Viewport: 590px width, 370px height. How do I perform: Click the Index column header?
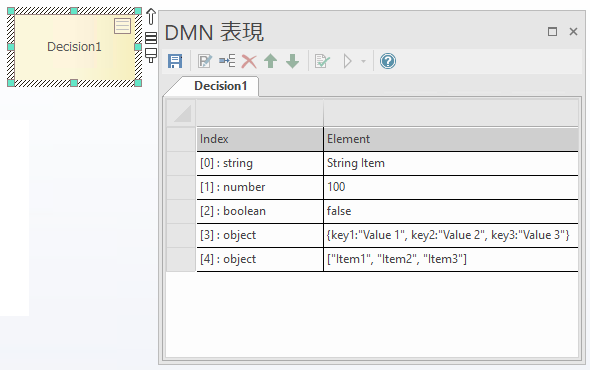(260, 139)
